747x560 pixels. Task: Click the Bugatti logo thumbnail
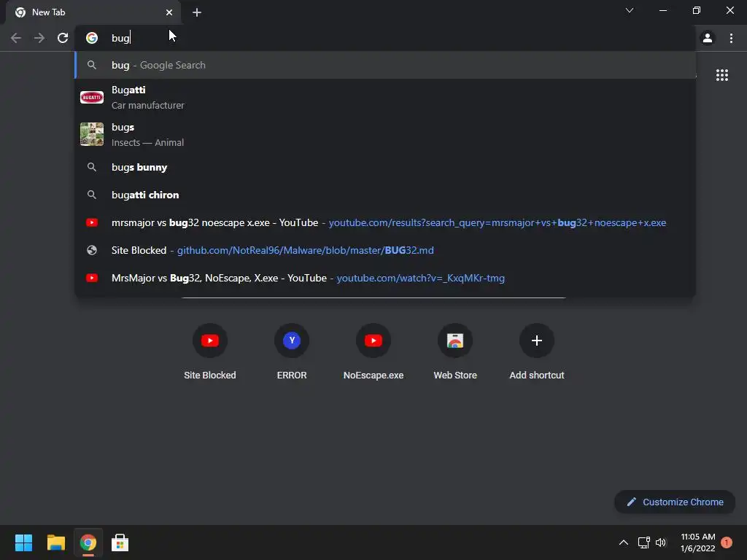91,98
